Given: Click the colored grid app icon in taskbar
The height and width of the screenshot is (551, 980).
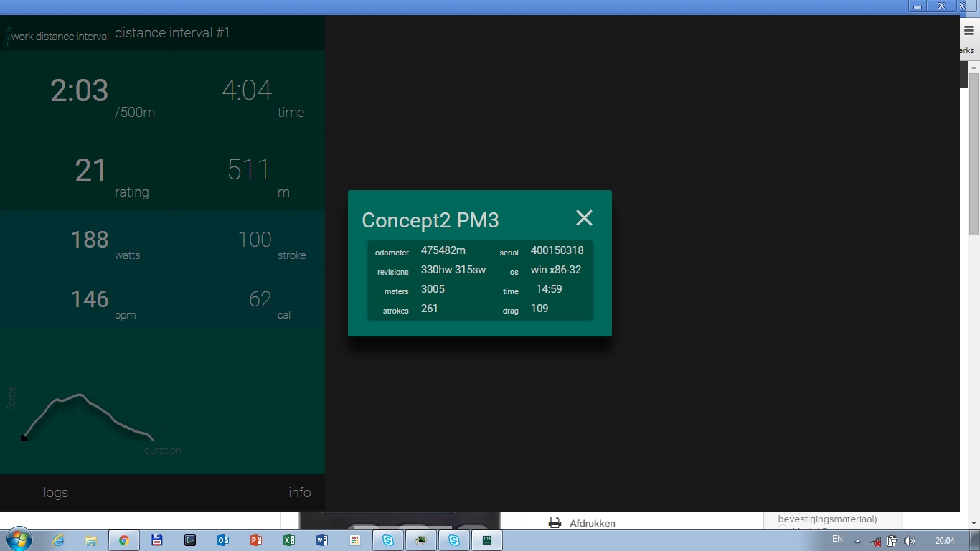Looking at the screenshot, I should tap(355, 540).
